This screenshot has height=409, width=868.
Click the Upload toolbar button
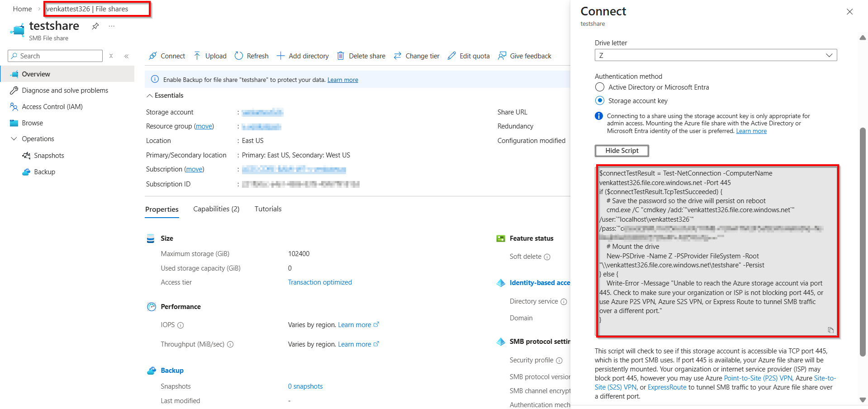(x=210, y=56)
